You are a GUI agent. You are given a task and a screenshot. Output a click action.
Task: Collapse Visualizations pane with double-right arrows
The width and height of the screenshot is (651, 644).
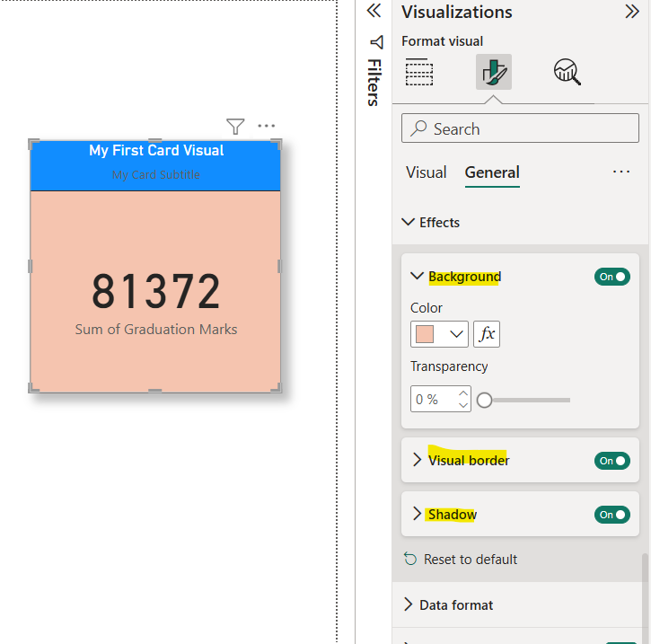(x=632, y=12)
